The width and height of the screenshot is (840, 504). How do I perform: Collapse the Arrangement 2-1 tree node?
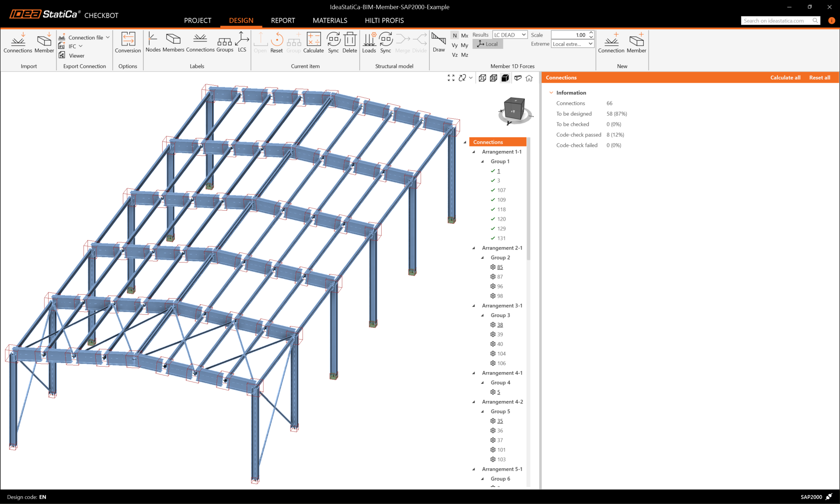click(x=474, y=248)
